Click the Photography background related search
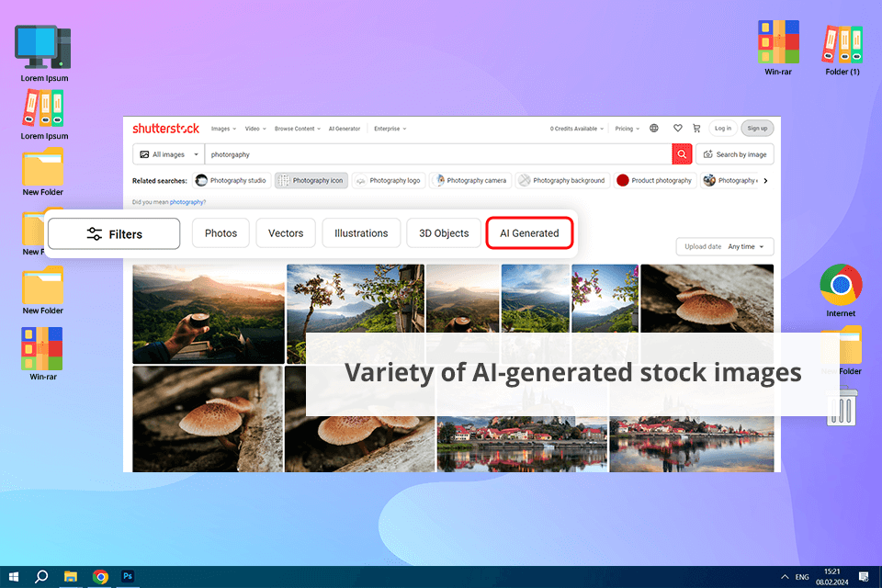882x588 pixels. tap(562, 181)
